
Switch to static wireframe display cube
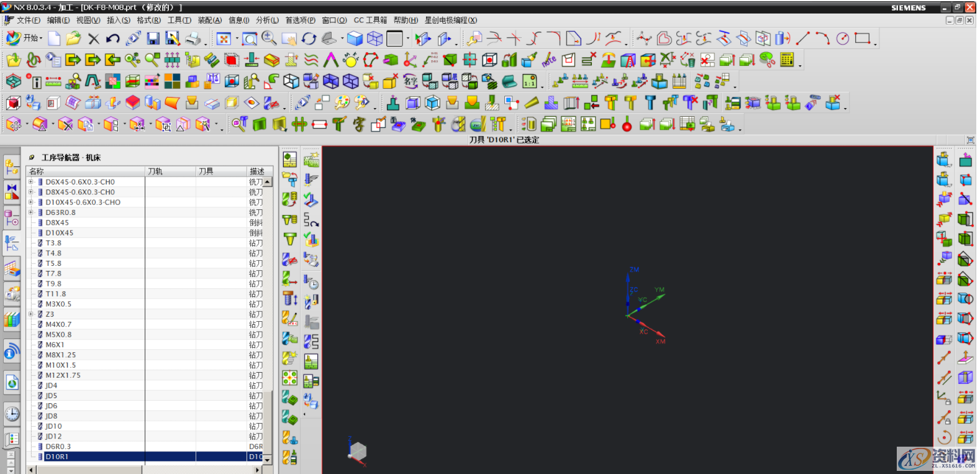tap(374, 39)
